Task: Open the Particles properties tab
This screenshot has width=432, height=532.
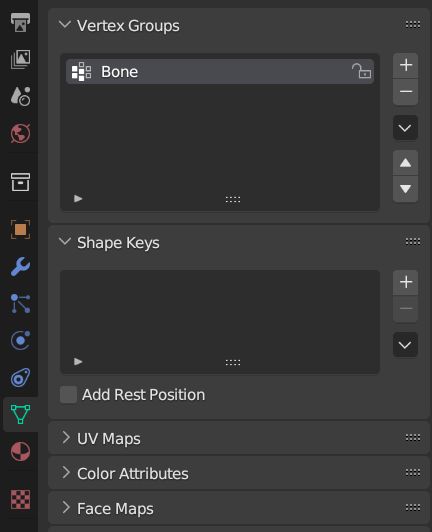Action: 20,303
